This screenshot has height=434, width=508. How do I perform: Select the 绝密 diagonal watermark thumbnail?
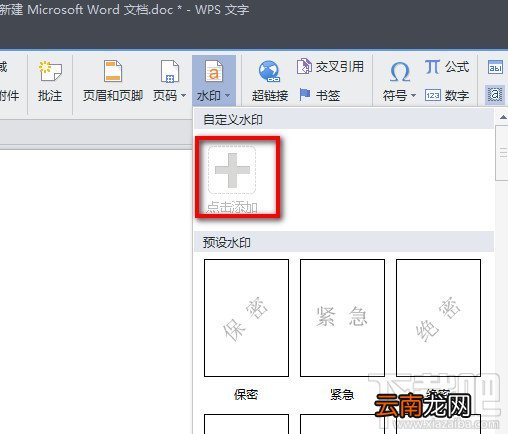[x=438, y=318]
